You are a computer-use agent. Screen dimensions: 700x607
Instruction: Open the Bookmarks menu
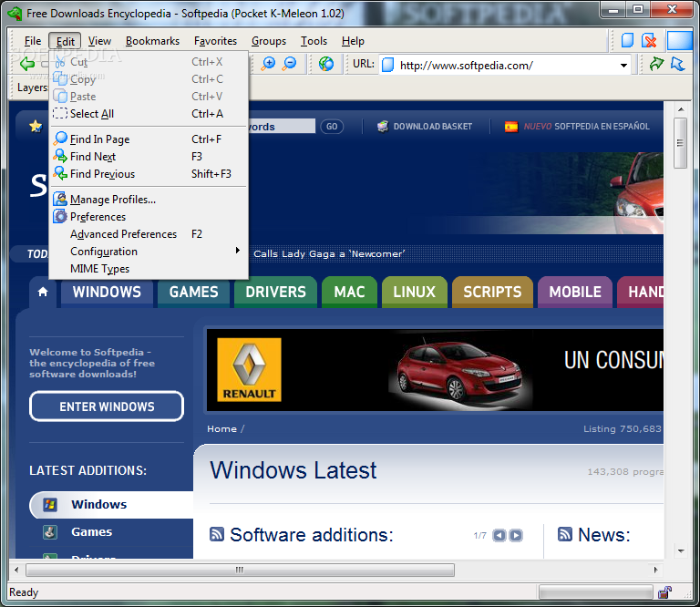(x=152, y=41)
